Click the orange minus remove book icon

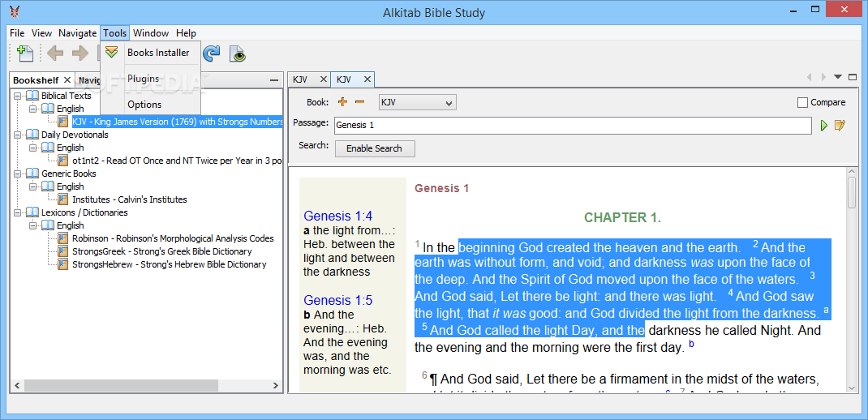[x=360, y=102]
